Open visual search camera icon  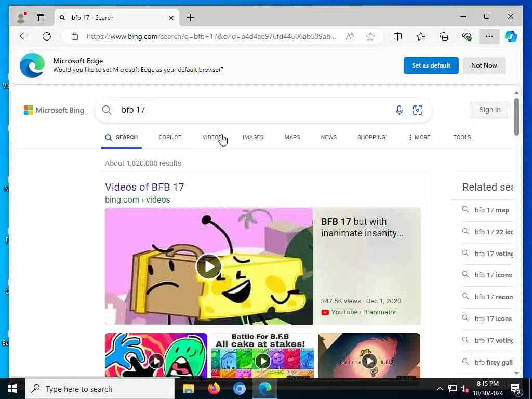(418, 110)
